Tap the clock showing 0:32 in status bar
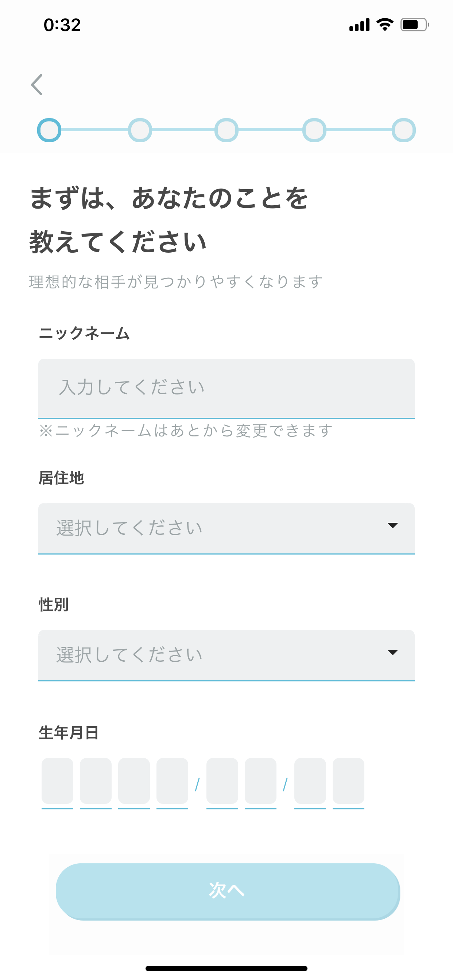Image resolution: width=453 pixels, height=980 pixels. tap(62, 24)
